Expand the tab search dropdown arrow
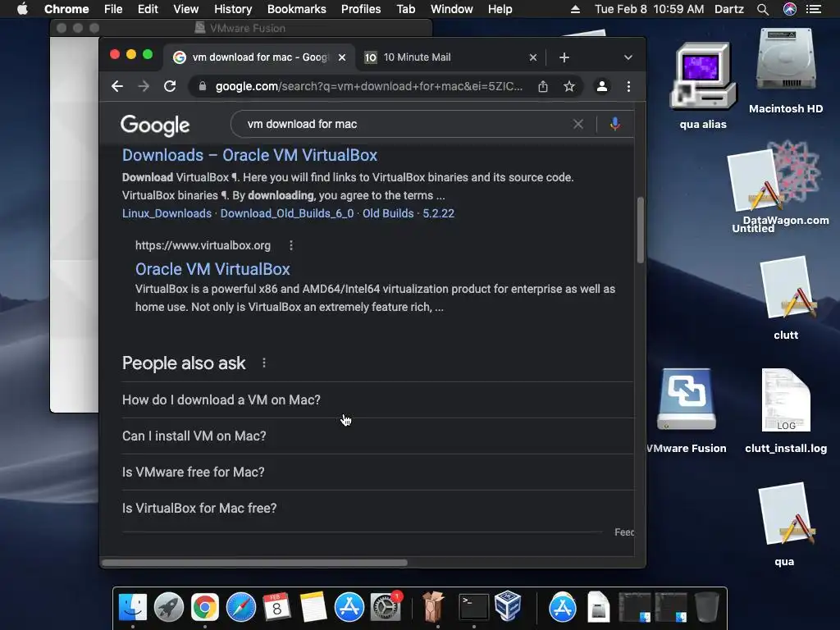Viewport: 840px width, 630px height. 628,57
